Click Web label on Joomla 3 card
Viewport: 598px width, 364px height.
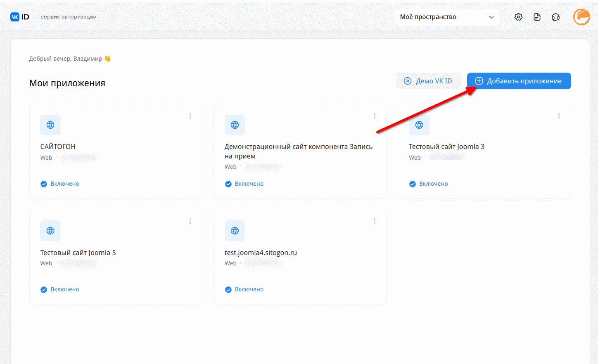pos(415,158)
